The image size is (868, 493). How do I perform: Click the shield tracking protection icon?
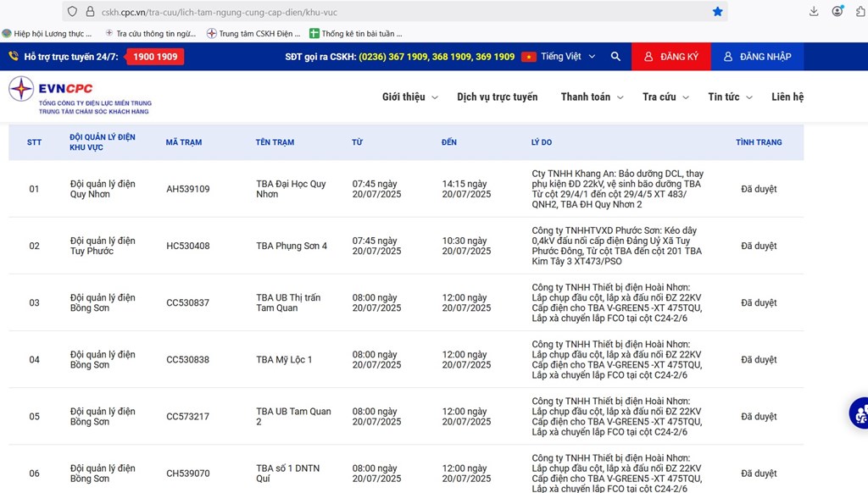pyautogui.click(x=73, y=12)
